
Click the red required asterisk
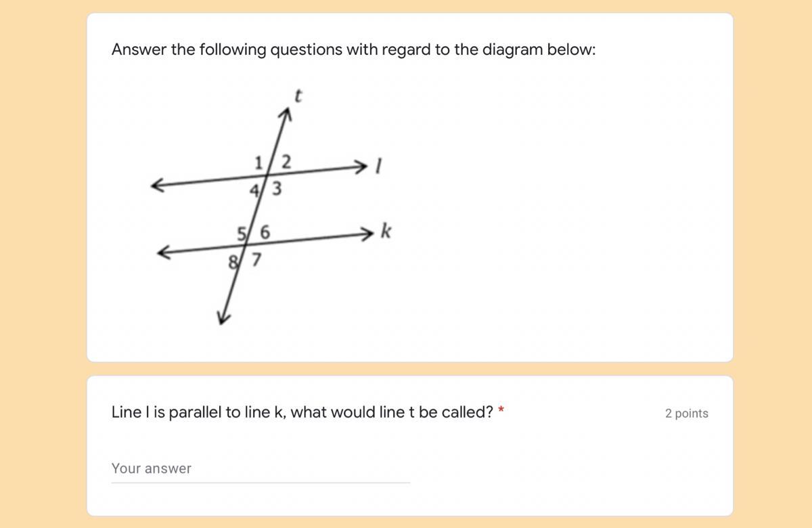tap(501, 410)
